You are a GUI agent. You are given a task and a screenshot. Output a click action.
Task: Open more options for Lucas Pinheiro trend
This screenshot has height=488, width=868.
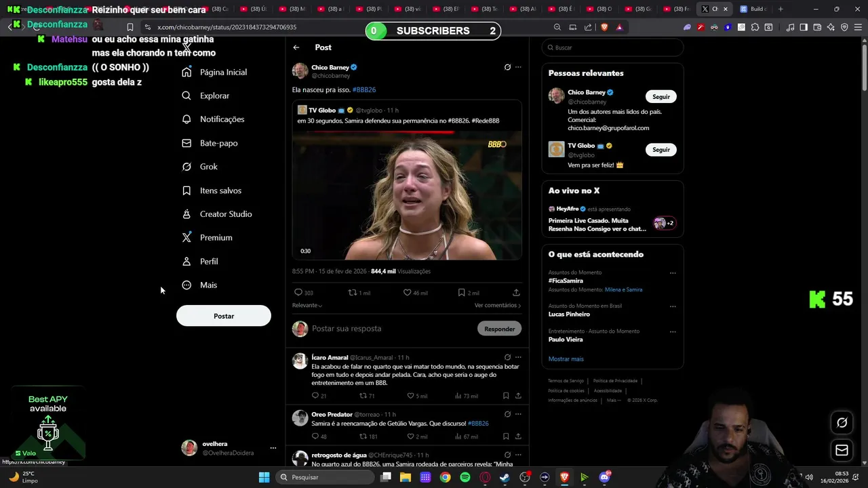click(x=673, y=306)
